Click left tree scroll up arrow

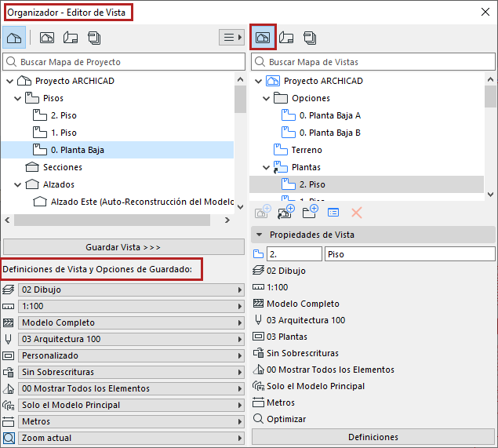pyautogui.click(x=241, y=79)
